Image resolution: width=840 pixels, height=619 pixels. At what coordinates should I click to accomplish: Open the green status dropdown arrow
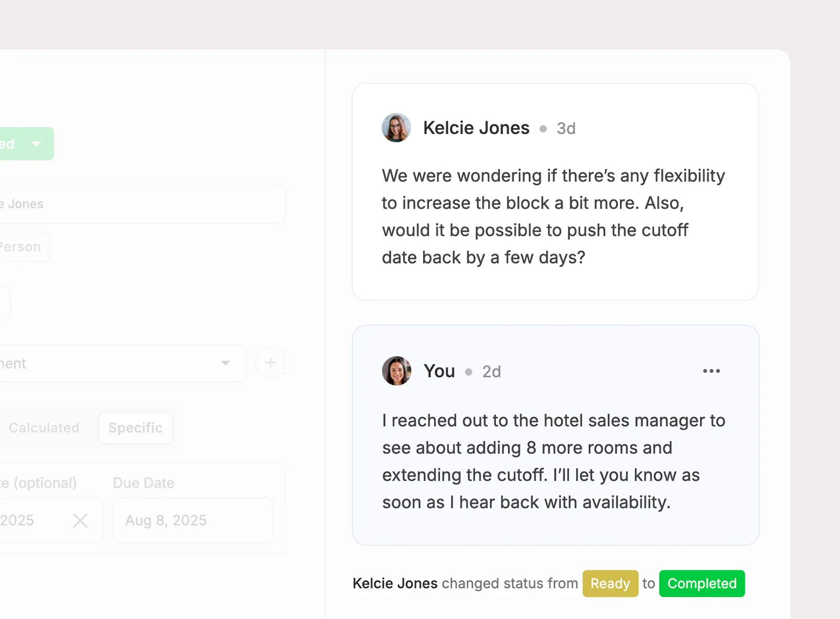(36, 144)
